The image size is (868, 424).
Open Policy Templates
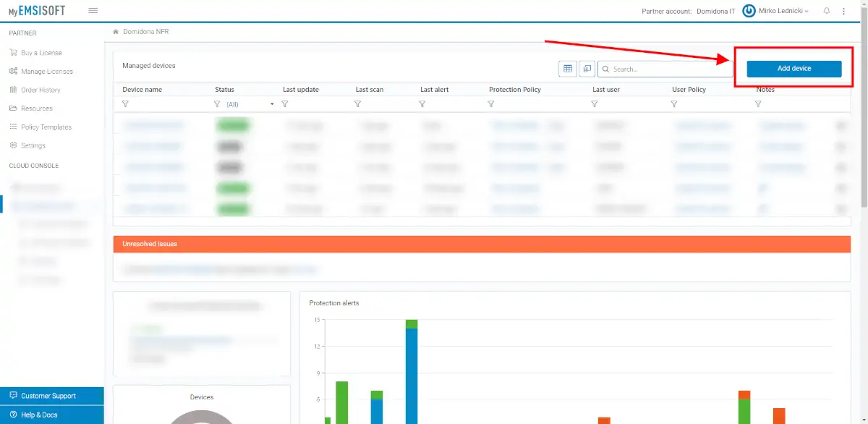point(46,127)
